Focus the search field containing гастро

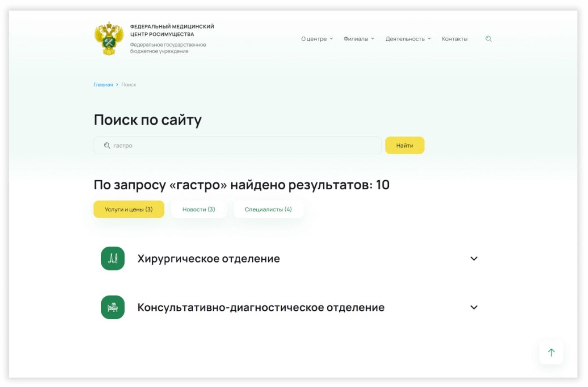pos(237,146)
